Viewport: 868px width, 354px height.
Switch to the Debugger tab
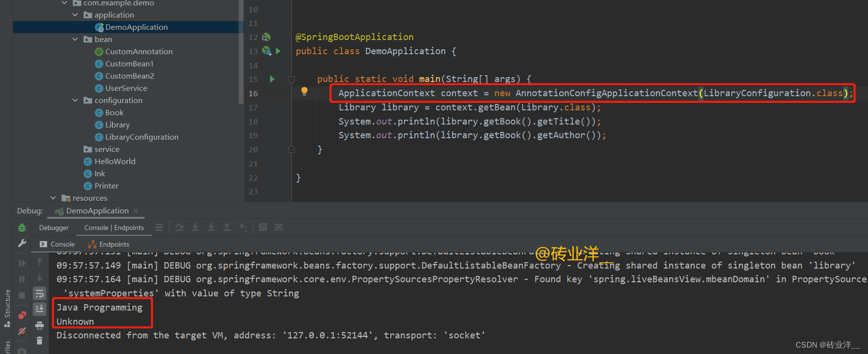(x=54, y=228)
